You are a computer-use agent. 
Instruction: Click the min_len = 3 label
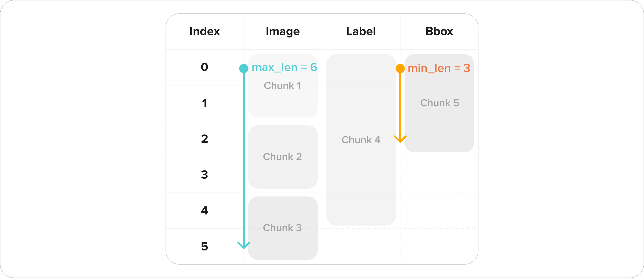(x=439, y=68)
